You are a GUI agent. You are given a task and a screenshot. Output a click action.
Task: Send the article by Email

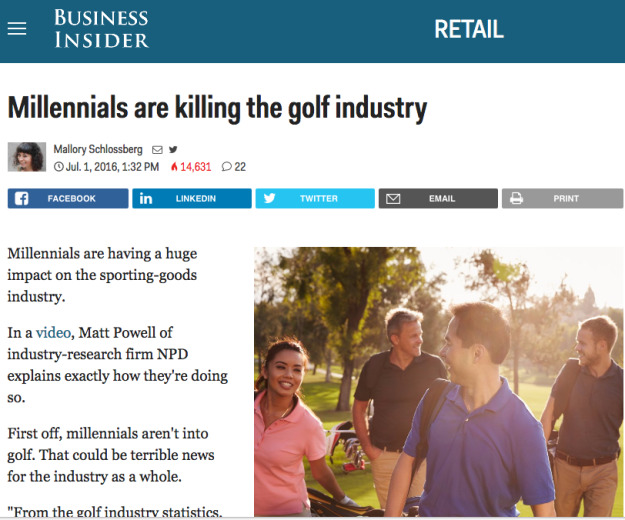(437, 198)
